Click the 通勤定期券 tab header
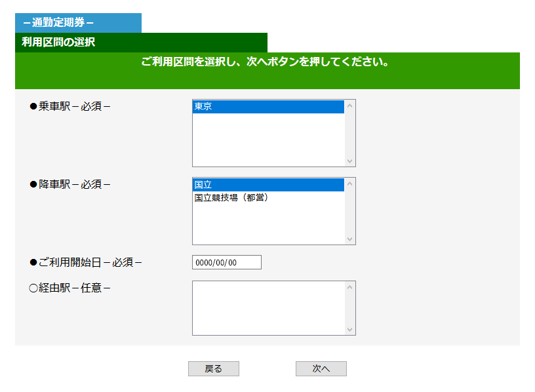The image size is (535, 392). 78,23
